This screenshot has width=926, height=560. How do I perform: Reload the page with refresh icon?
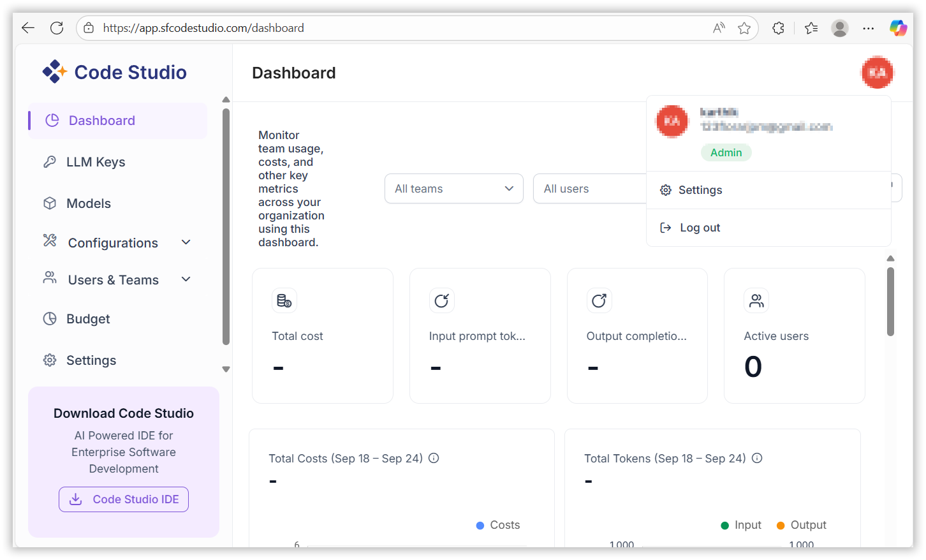coord(57,28)
